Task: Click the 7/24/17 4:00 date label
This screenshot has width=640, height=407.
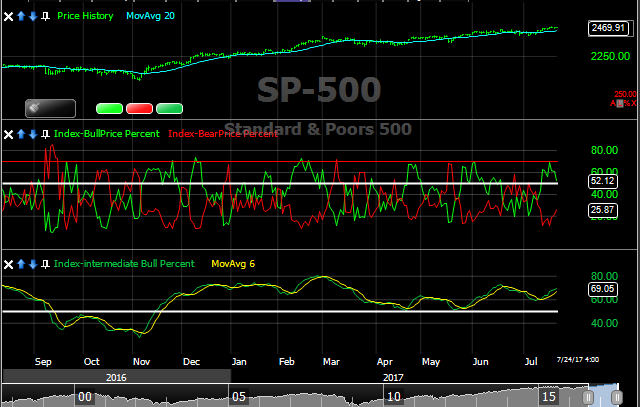Action: click(578, 360)
